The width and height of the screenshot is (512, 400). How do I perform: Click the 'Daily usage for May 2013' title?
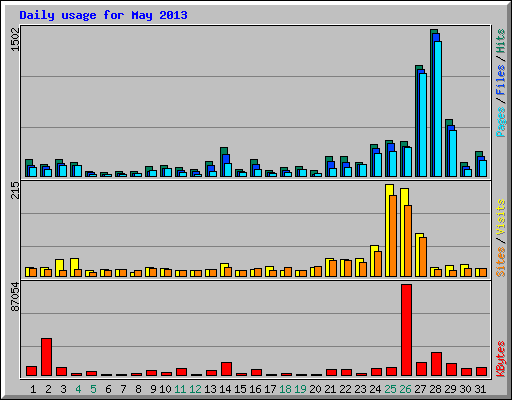click(103, 15)
